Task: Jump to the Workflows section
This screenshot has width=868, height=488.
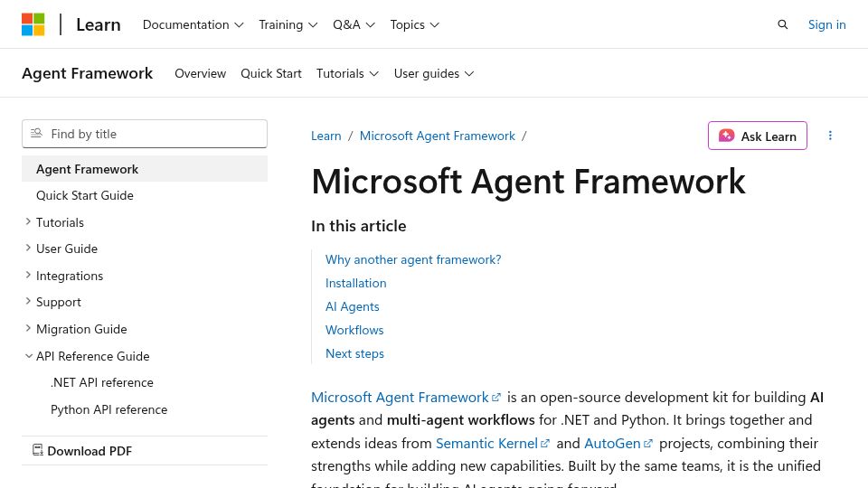Action: 354,331
